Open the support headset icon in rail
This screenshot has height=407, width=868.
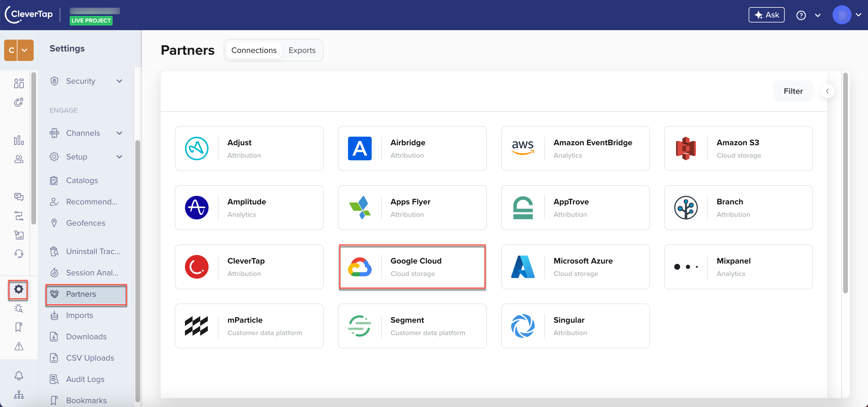tap(19, 253)
